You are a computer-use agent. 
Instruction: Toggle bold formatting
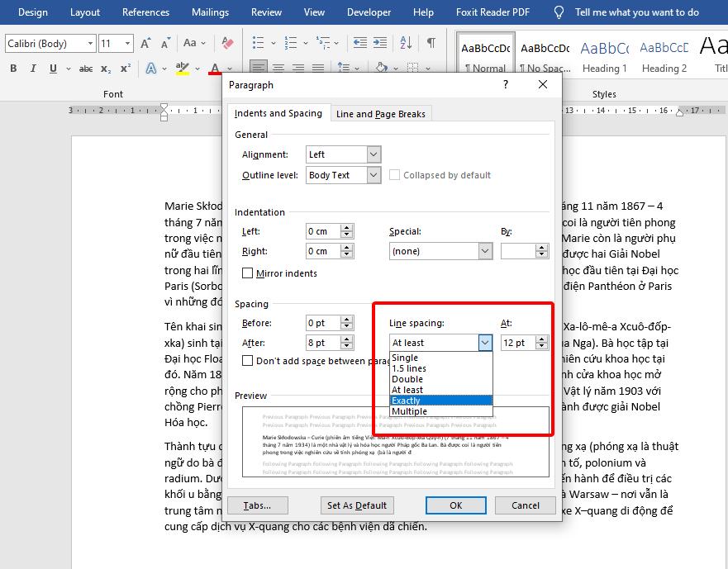[x=12, y=69]
